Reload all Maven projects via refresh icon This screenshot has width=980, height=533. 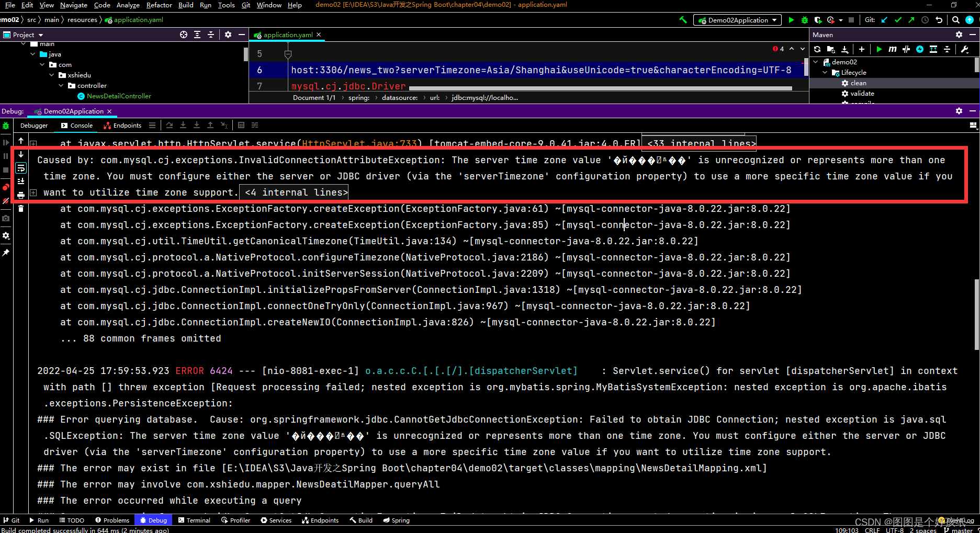point(817,49)
